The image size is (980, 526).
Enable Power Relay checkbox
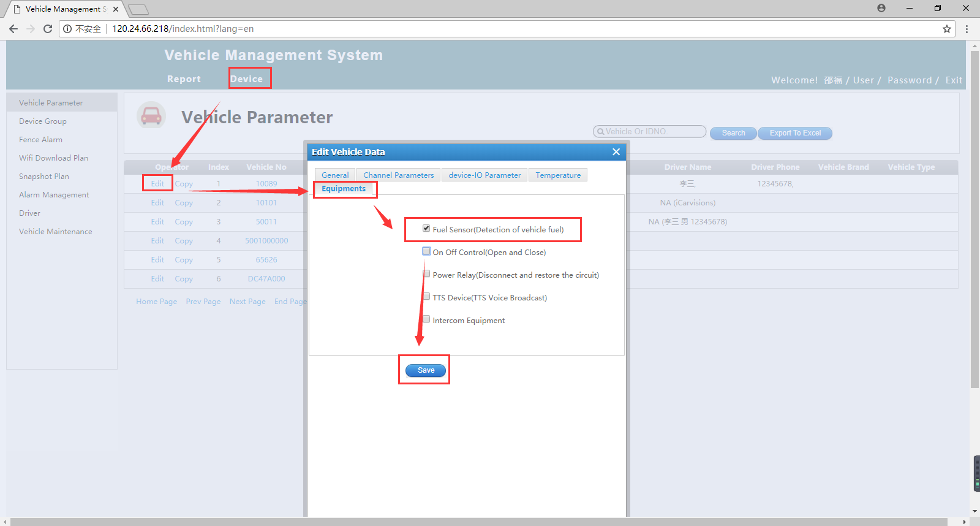coord(426,274)
